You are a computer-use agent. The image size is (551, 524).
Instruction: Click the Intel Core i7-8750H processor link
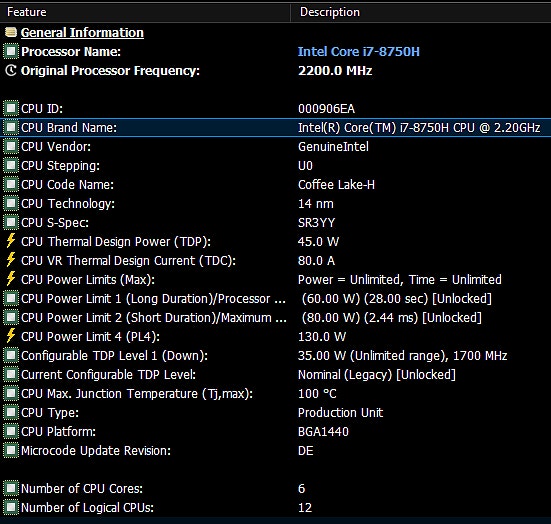pyautogui.click(x=359, y=51)
